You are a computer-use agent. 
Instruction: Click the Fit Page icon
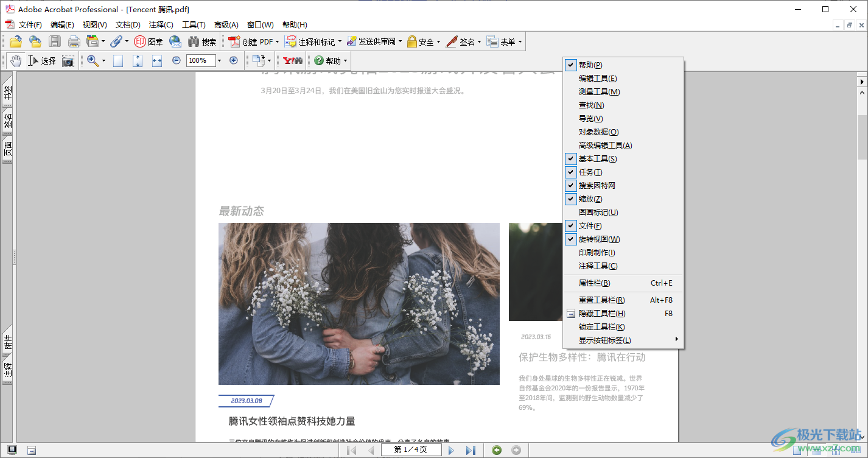tap(138, 60)
